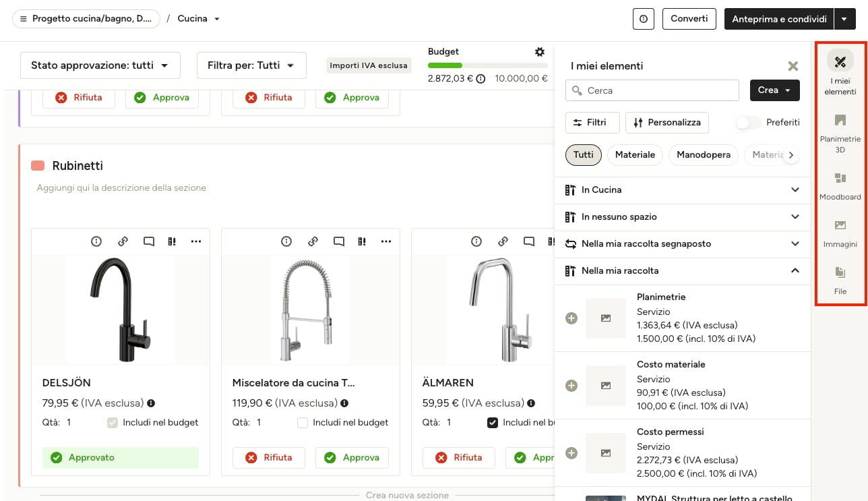Click the link icon on DELSJÖN card

tap(123, 241)
